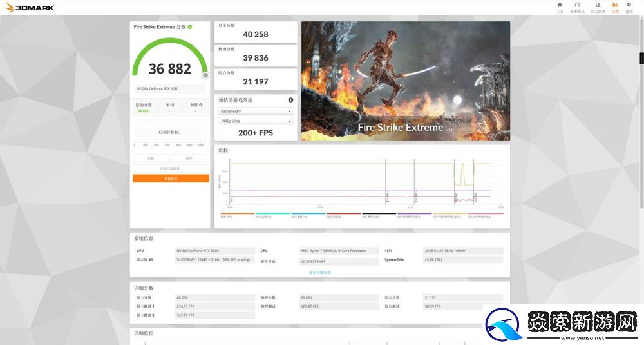Image resolution: width=644 pixels, height=345 pixels.
Task: Open the Stress Test icon
Action: click(598, 6)
